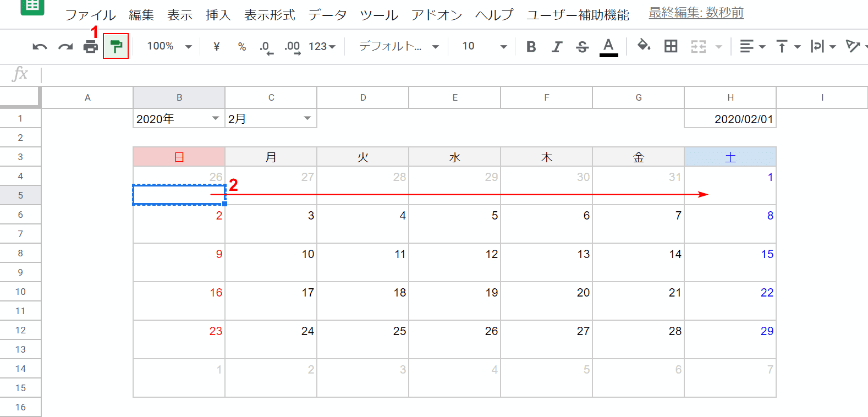Activate the Paint format roller icon
The width and height of the screenshot is (868, 417).
coord(116,46)
